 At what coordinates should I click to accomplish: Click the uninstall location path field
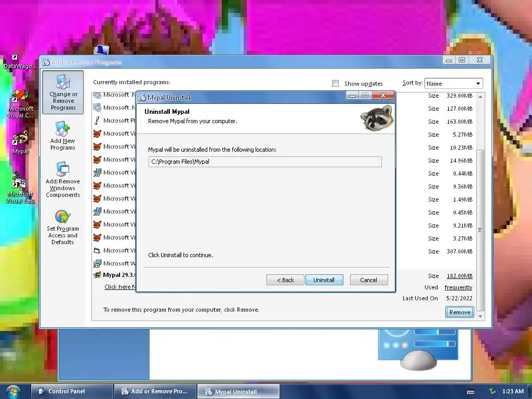click(x=265, y=162)
